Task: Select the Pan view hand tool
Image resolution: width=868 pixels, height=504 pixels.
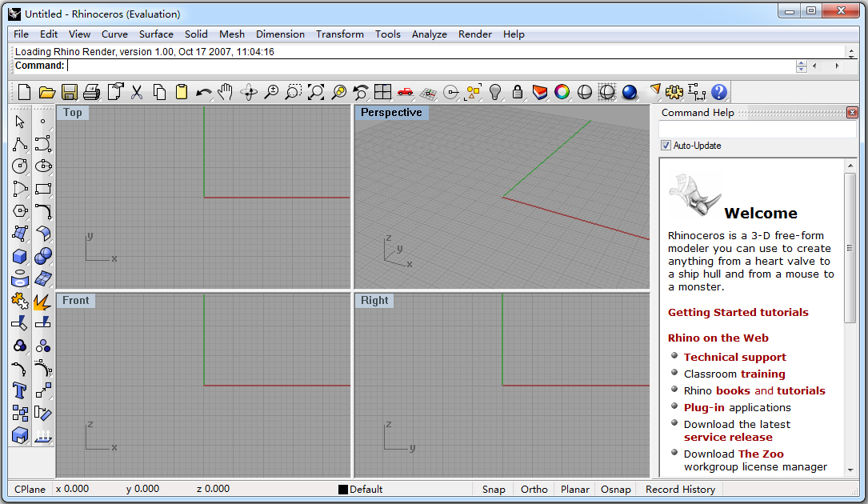Action: (x=226, y=92)
